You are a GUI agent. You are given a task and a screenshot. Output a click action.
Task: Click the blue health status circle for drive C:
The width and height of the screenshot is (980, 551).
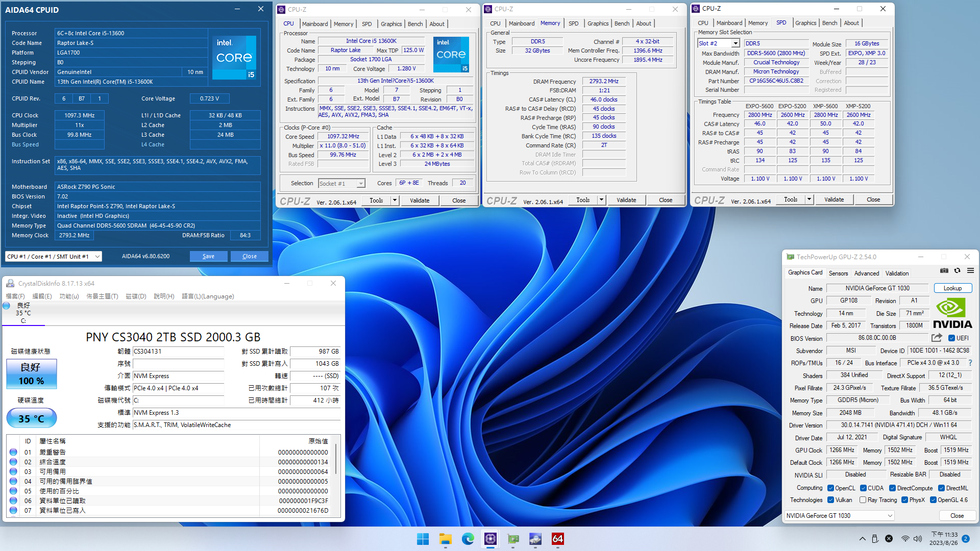point(7,306)
